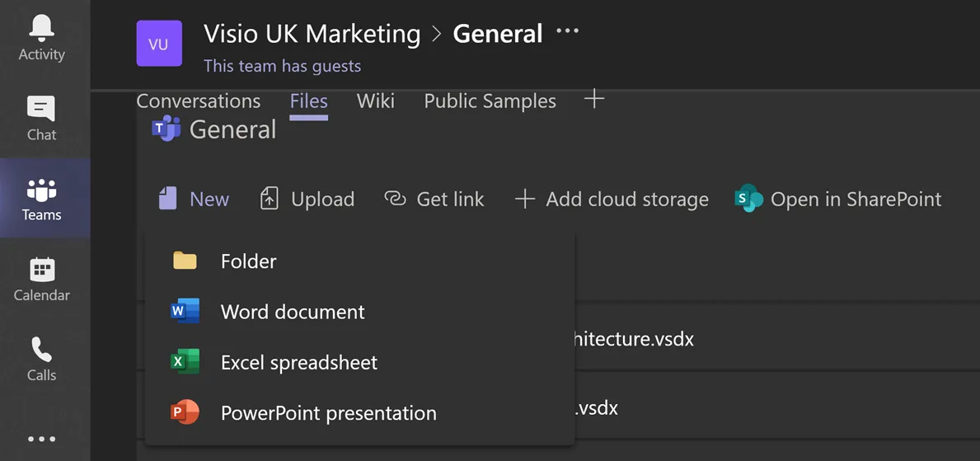Open the Wiki tab
The width and height of the screenshot is (980, 461).
pos(375,101)
